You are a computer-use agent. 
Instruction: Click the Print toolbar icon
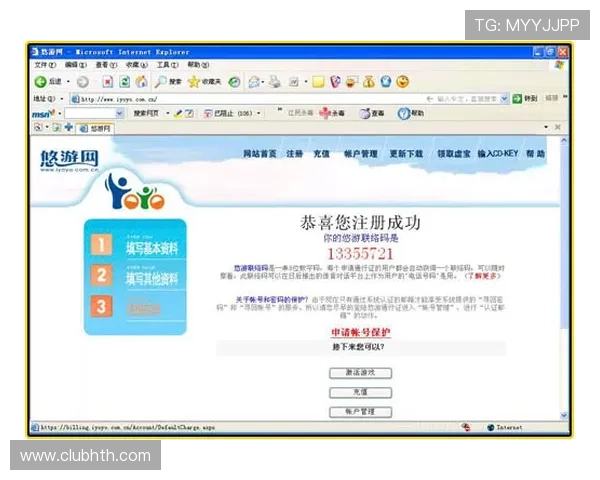click(275, 82)
